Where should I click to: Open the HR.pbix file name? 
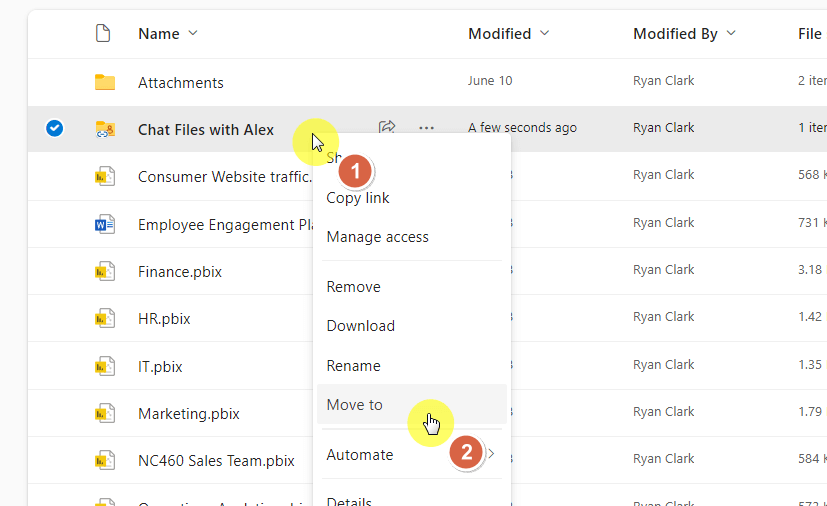pyautogui.click(x=164, y=319)
